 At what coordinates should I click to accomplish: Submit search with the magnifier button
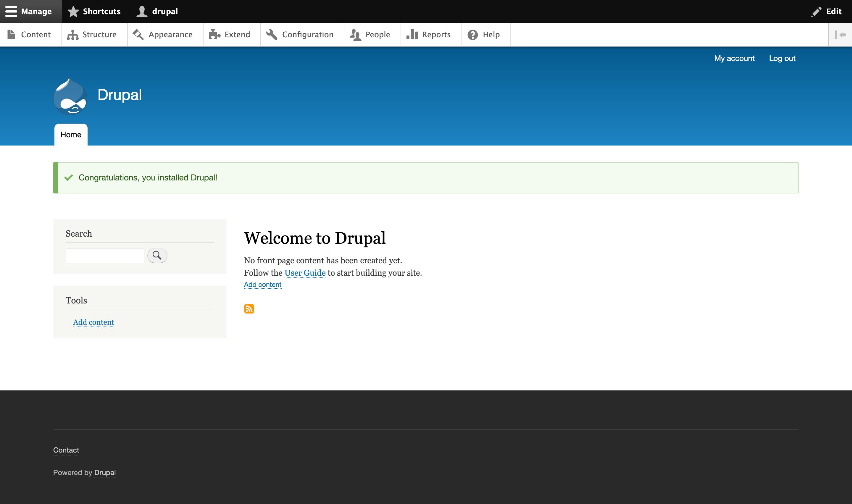pyautogui.click(x=157, y=255)
